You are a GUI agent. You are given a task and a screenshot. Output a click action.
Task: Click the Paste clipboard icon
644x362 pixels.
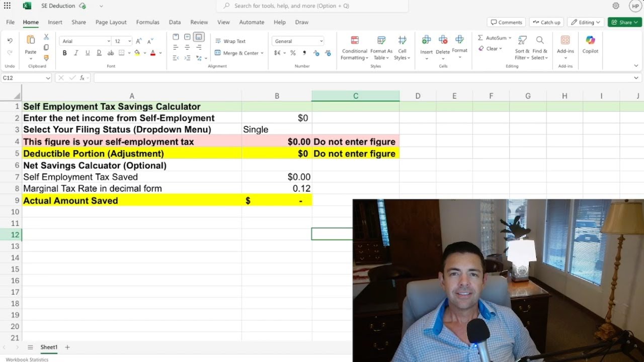click(31, 40)
